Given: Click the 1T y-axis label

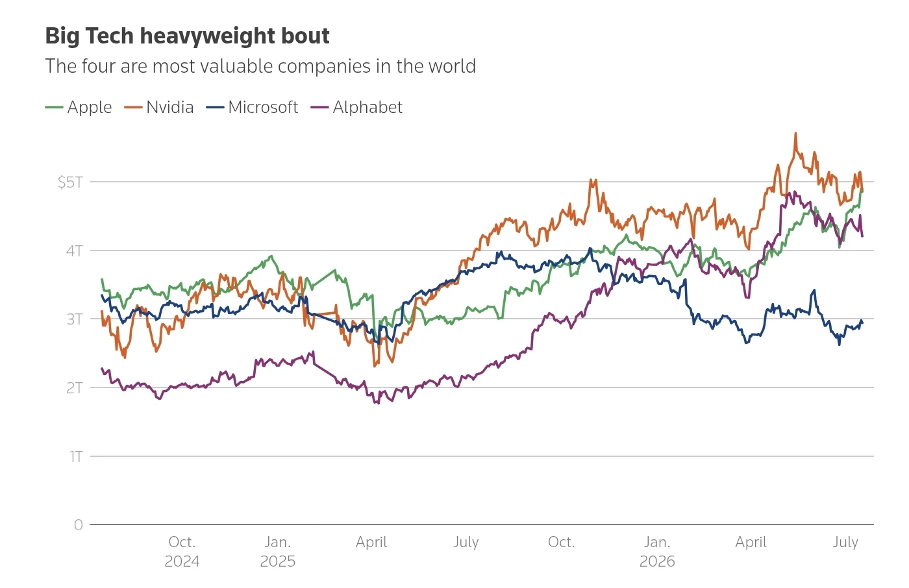Looking at the screenshot, I should point(77,457).
